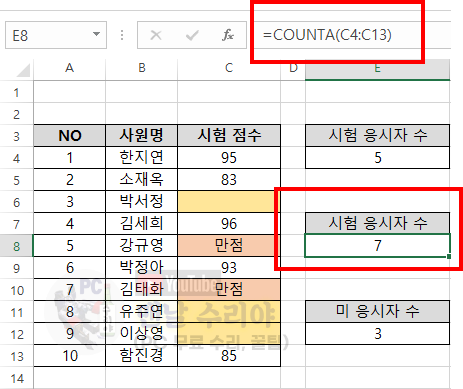Select row 1 header
The height and width of the screenshot is (389, 463).
pos(17,92)
